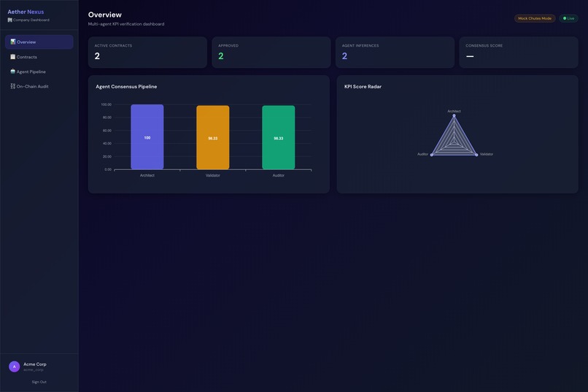Click the Validator vertex on radar chart
This screenshot has width=588, height=392.
point(476,155)
